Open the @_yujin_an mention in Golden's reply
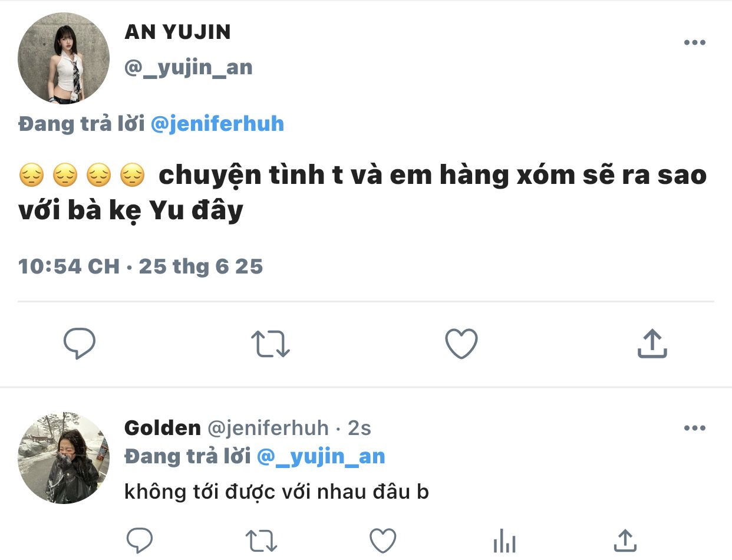This screenshot has height=560, width=732. point(321,456)
